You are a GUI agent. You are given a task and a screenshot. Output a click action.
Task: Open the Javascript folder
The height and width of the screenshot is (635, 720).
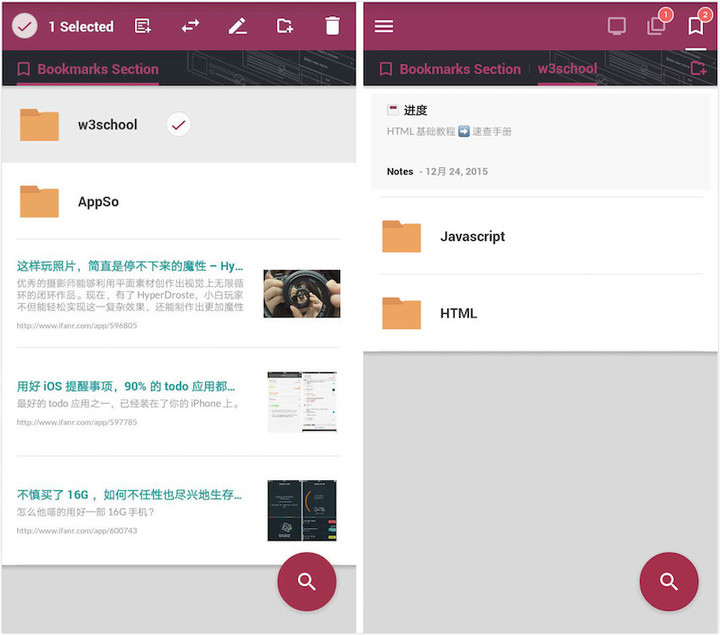(472, 237)
